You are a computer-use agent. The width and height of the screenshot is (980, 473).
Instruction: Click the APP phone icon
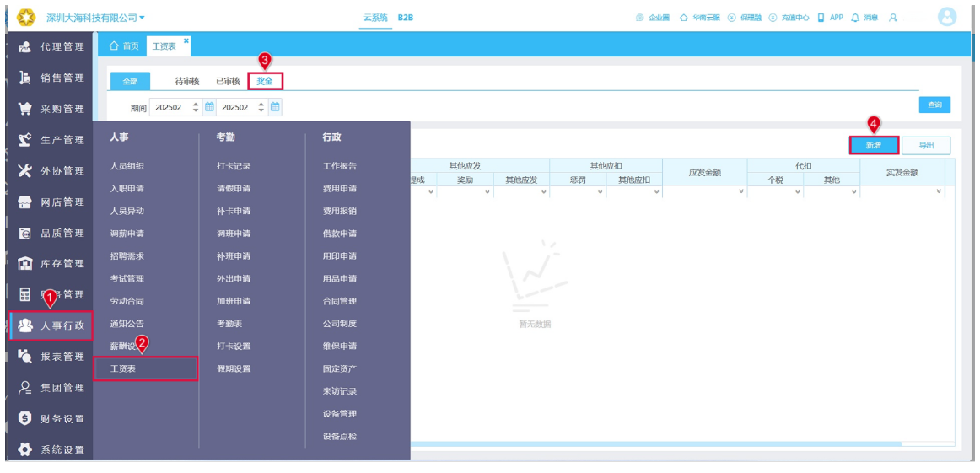(821, 18)
